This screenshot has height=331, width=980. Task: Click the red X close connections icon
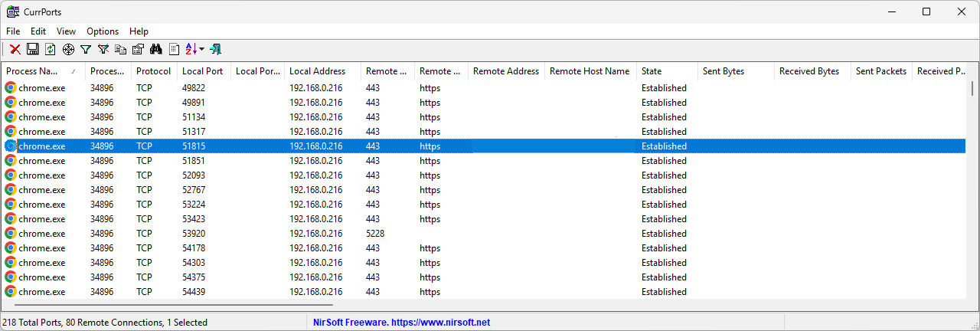(15, 49)
